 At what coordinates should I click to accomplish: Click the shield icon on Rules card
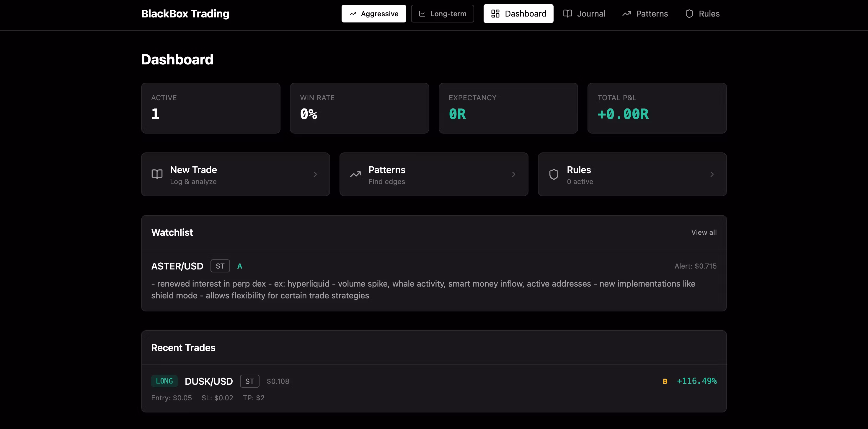coord(554,174)
